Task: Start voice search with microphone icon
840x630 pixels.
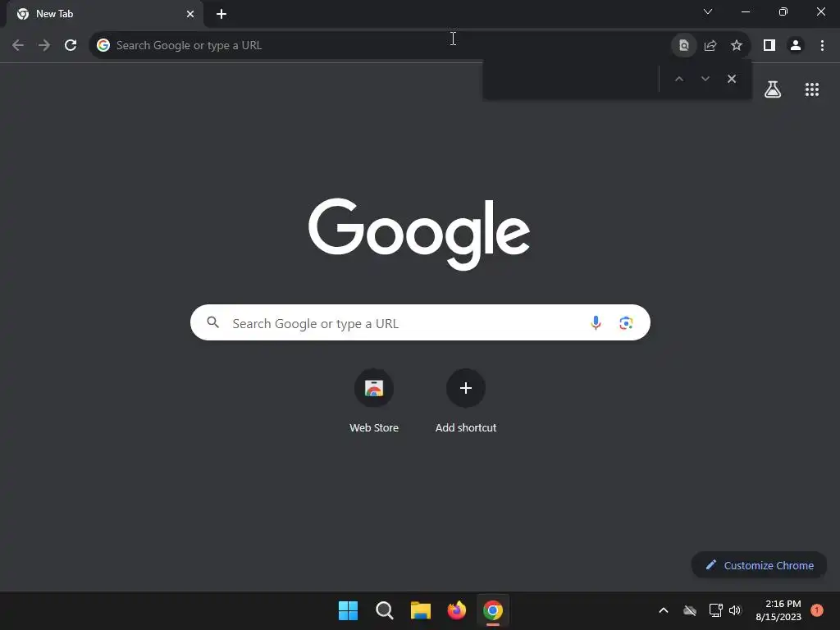Action: 596,322
